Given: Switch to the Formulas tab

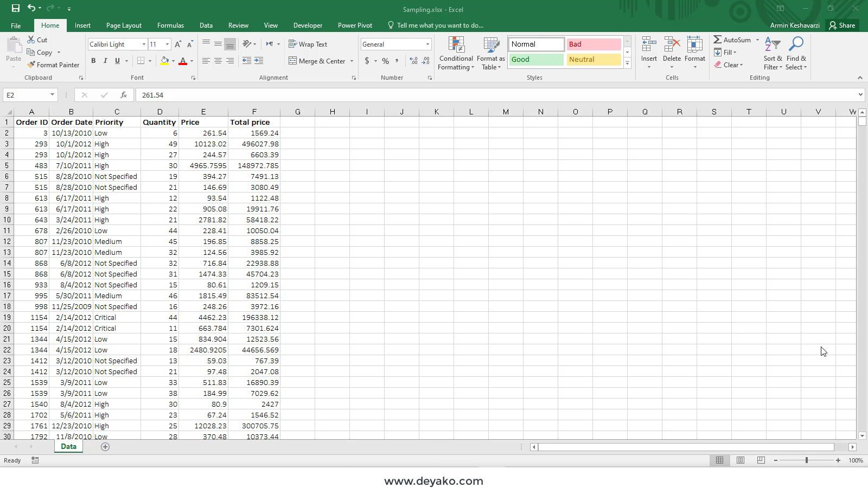Looking at the screenshot, I should (170, 25).
